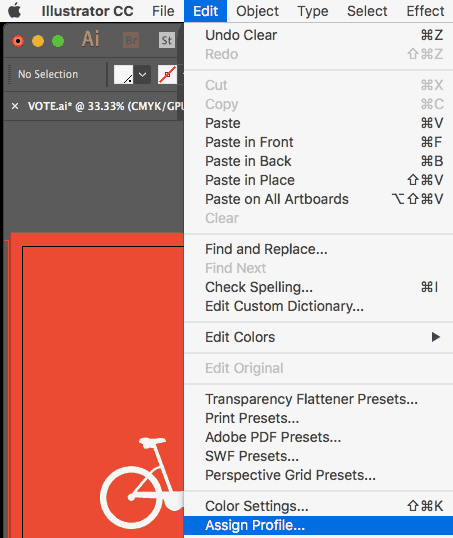Click the yellow minimize window button
This screenshot has width=453, height=538.
tap(38, 41)
